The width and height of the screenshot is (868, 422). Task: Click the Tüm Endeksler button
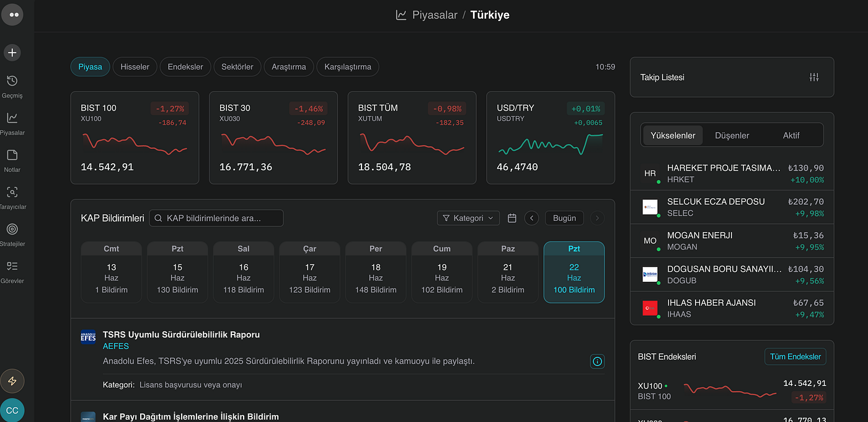coord(795,357)
